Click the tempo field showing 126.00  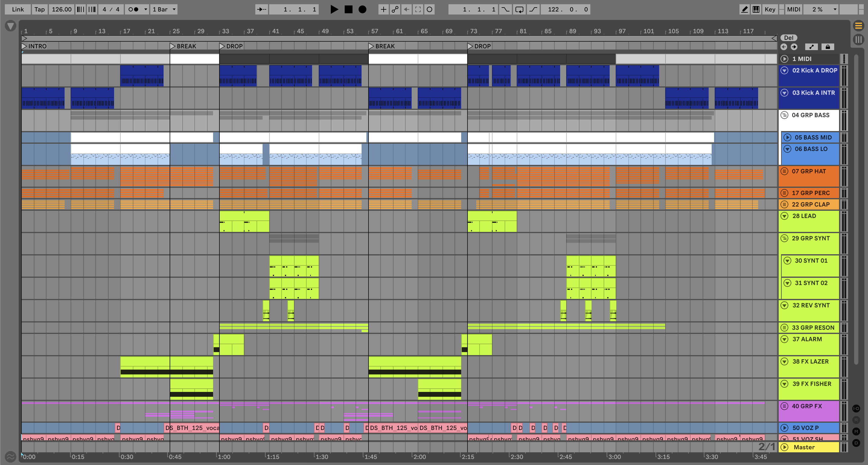pos(61,9)
